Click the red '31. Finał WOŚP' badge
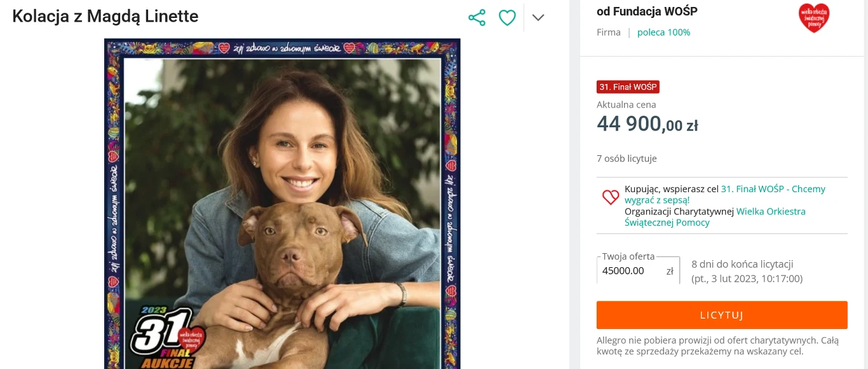The width and height of the screenshot is (868, 369). 628,87
